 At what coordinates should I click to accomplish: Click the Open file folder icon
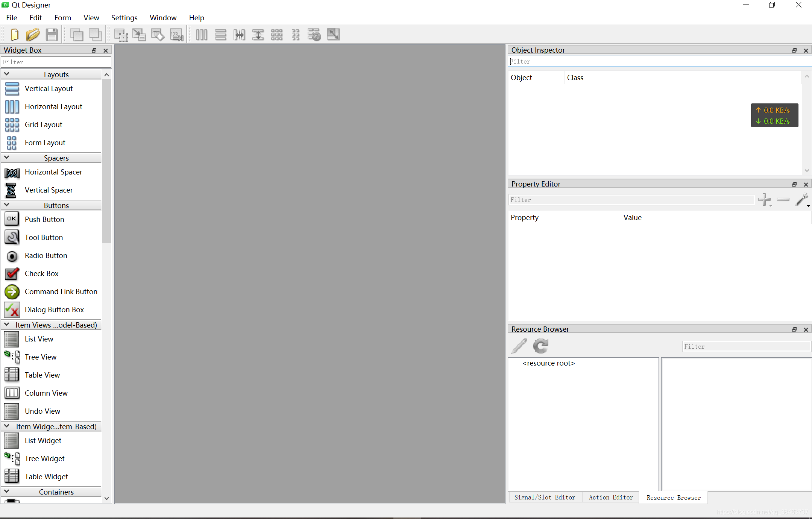coord(33,35)
